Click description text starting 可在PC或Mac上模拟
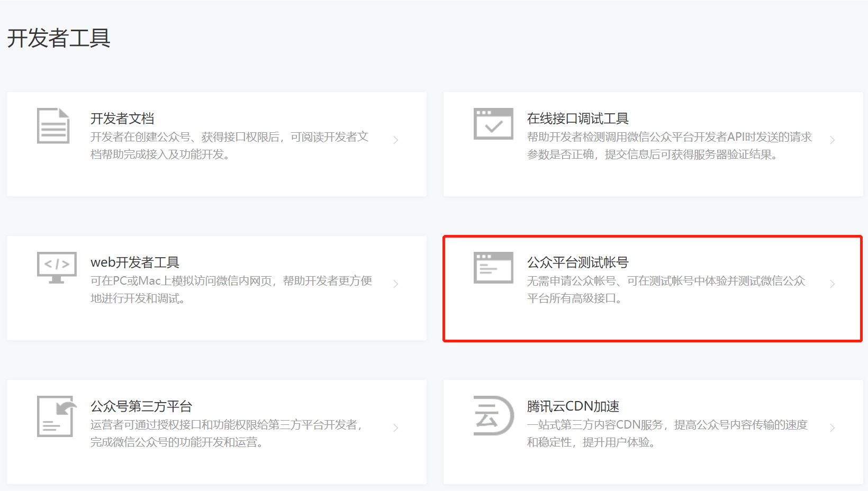This screenshot has width=868, height=491. coord(231,289)
